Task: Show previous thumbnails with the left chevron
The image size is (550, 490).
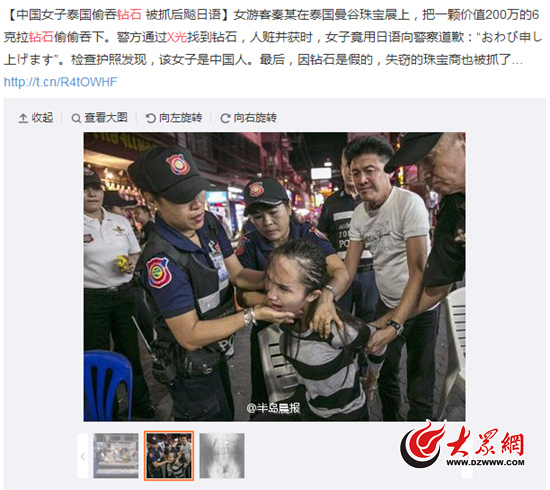Action: [x=83, y=456]
